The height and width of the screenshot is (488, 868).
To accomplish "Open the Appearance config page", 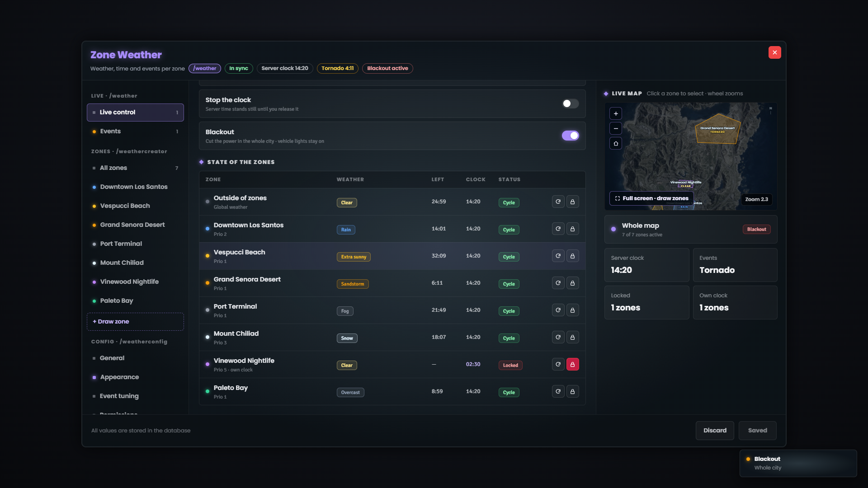I will tap(135, 377).
